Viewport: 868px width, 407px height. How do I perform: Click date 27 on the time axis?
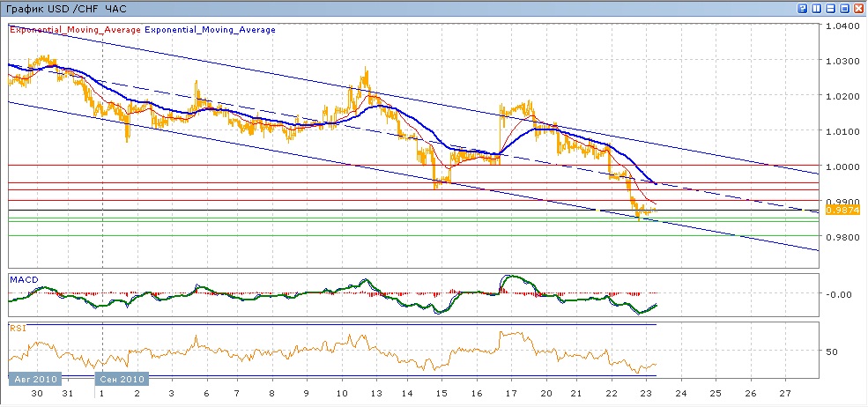(x=785, y=393)
